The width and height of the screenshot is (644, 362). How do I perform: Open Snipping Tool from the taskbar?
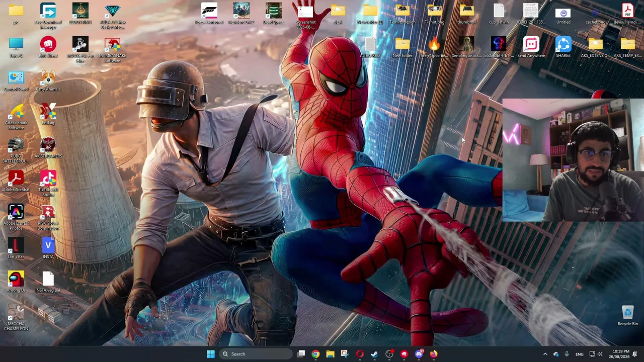[345, 354]
